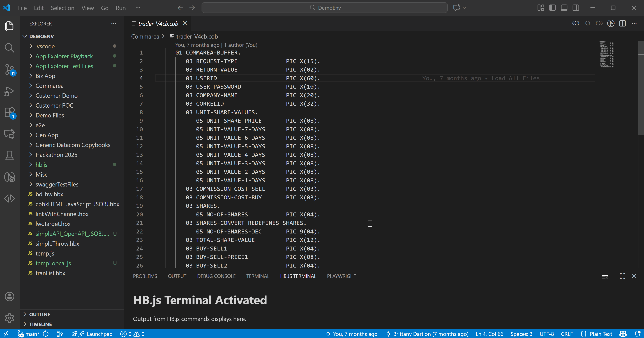Open the Testing beaker view
644x338 pixels.
coord(9,155)
